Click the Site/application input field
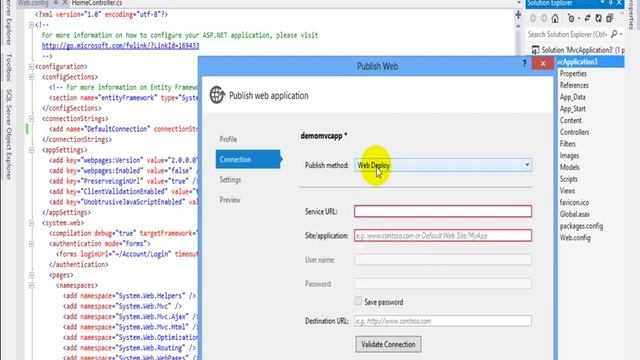This screenshot has width=640, height=360. (x=443, y=236)
